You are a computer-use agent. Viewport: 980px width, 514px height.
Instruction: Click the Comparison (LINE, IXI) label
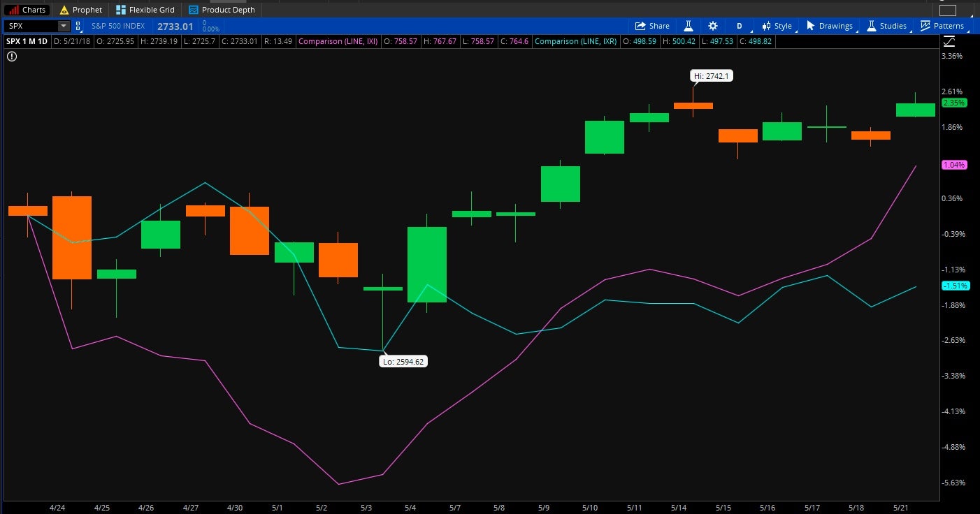pyautogui.click(x=338, y=41)
